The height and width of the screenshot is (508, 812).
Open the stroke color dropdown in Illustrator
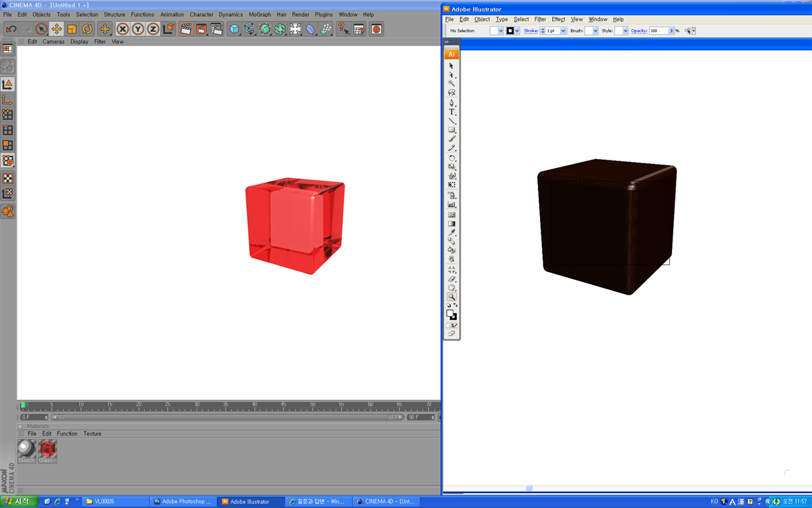[x=518, y=31]
